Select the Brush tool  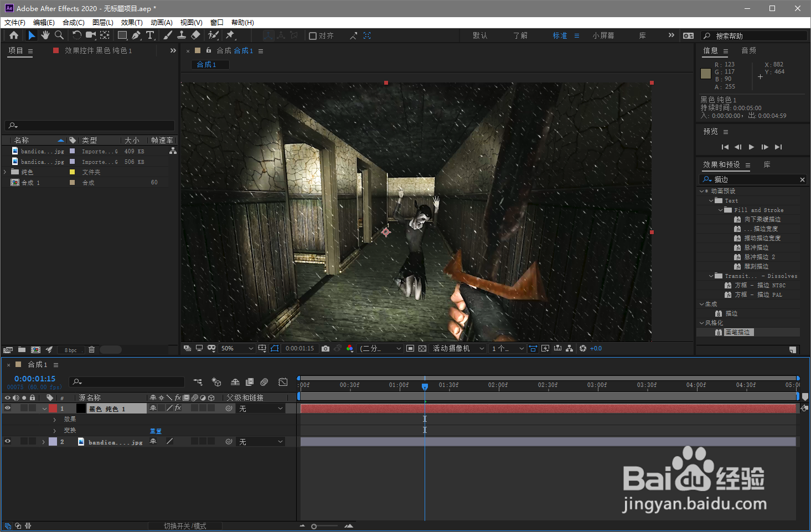(168, 35)
